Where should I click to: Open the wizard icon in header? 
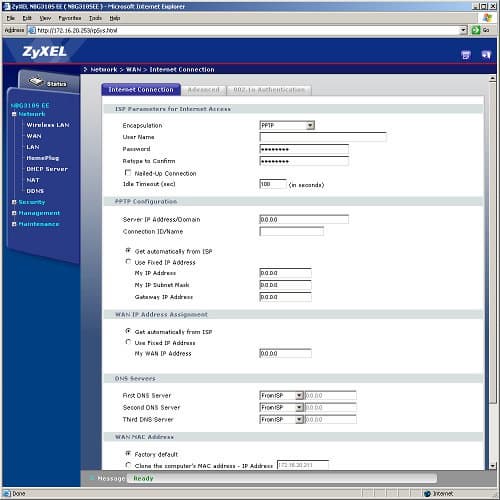466,55
